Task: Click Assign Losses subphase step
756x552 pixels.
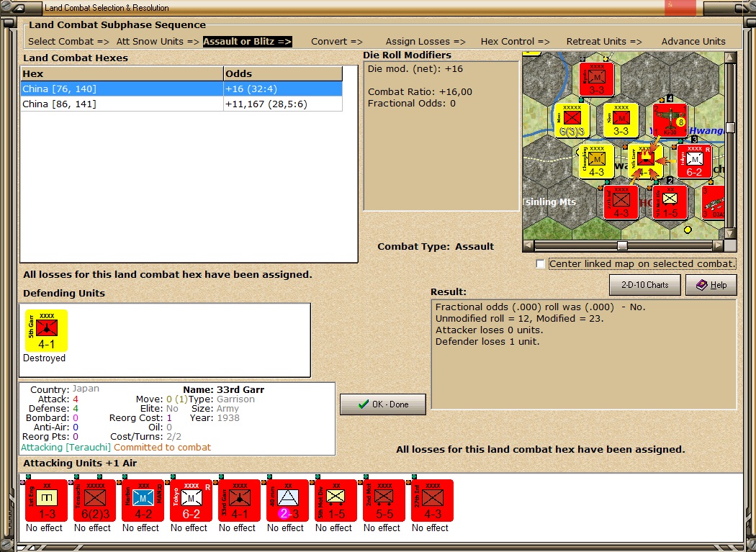Action: coord(426,42)
